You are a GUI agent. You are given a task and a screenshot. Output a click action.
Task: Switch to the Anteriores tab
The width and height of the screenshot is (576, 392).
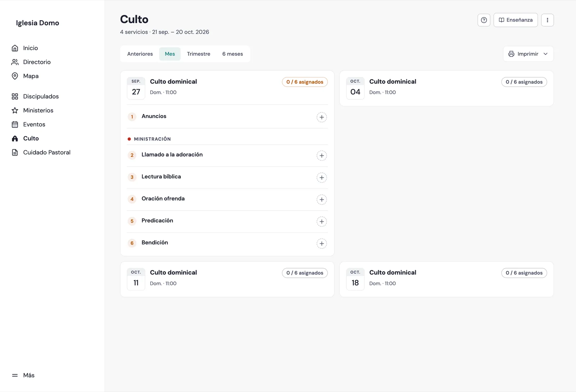click(x=140, y=54)
